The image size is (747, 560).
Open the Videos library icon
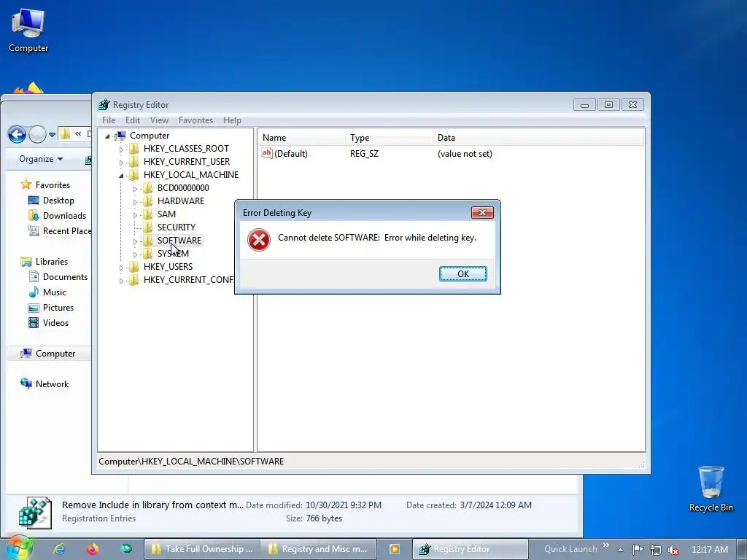[x=34, y=323]
